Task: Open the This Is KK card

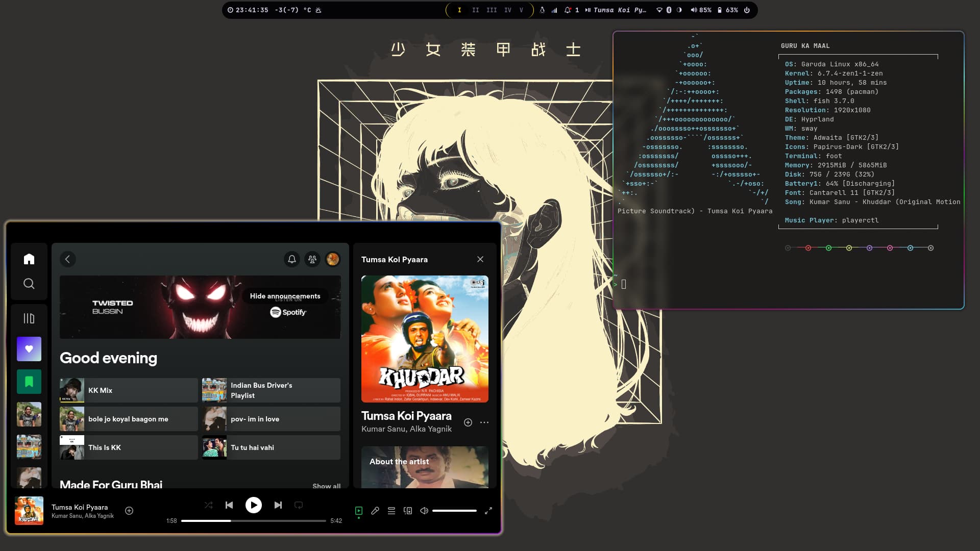Action: click(129, 447)
